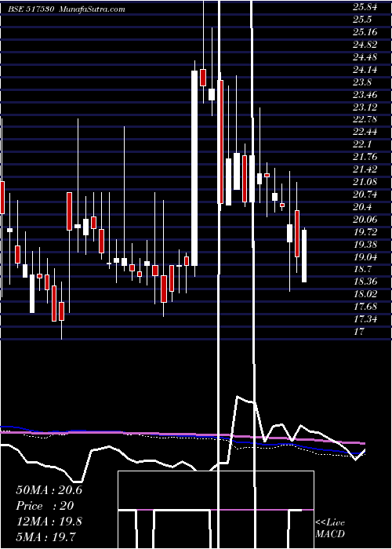
Task: Click the 19.38 price axis label
Action: click(x=365, y=244)
